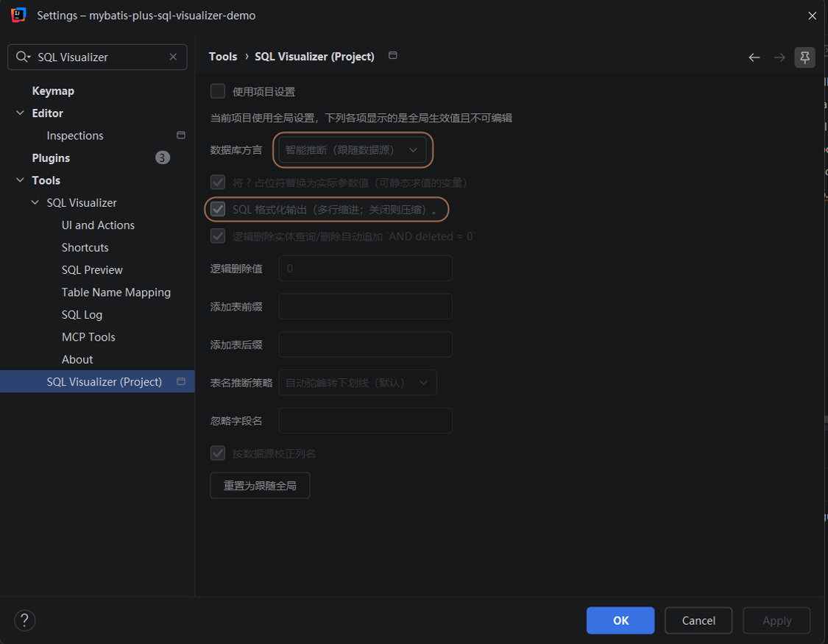Viewport: 828px width, 644px height.
Task: Toggle 将？占位符替换为实际参数值 checkbox
Action: click(218, 182)
